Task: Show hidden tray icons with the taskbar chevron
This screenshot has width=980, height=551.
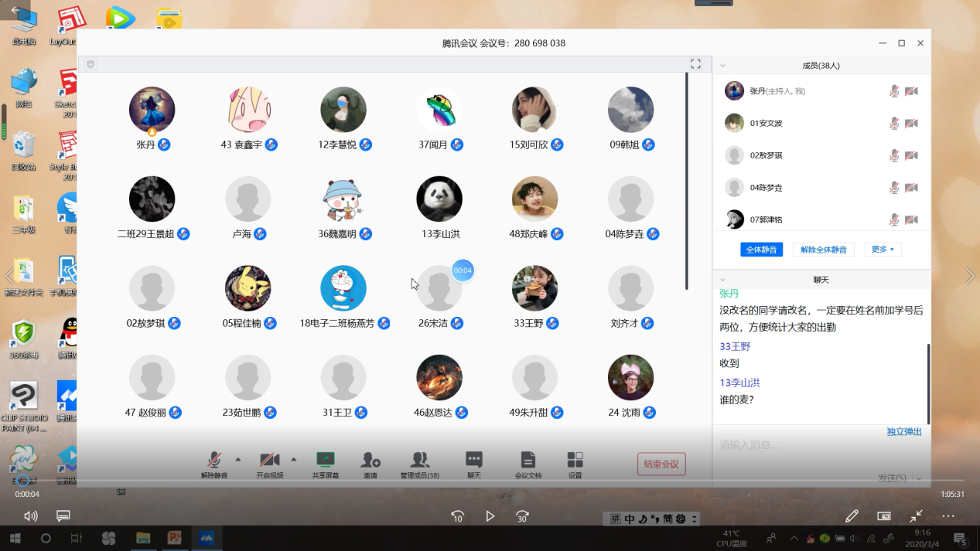Action: 794,539
